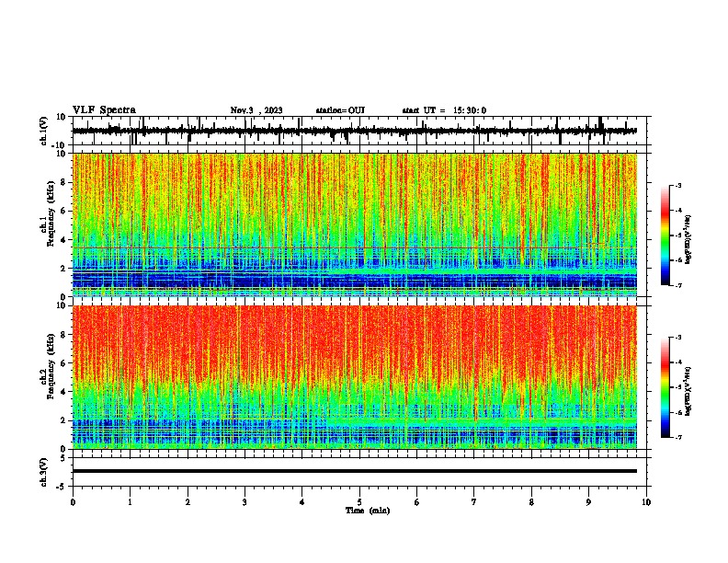The width and height of the screenshot is (728, 563).
Task: Click the "-7" label below ch.2 colorbar
Action: 678,437
